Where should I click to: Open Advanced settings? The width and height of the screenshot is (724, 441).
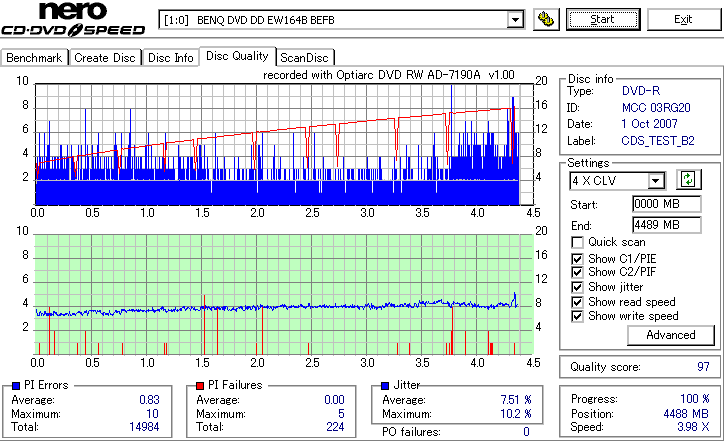tap(670, 335)
